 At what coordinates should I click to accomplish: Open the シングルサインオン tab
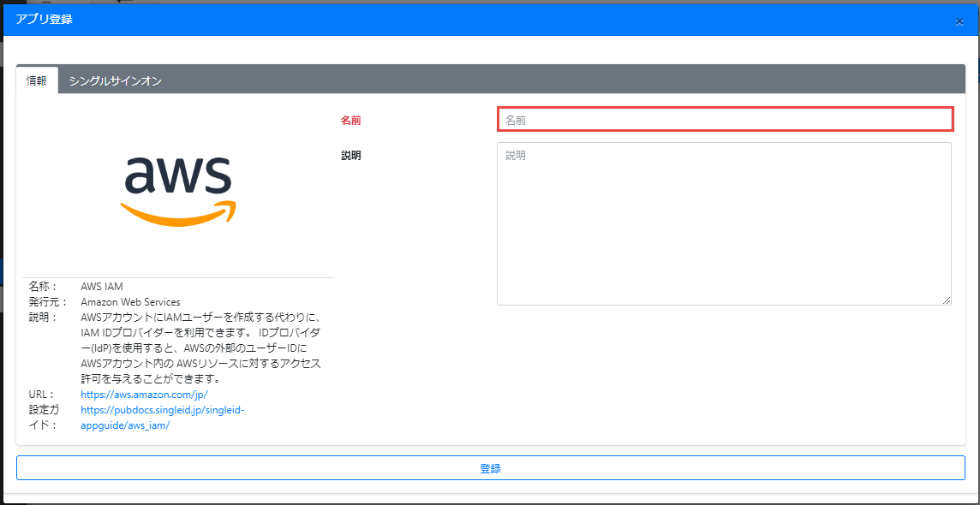coord(115,80)
